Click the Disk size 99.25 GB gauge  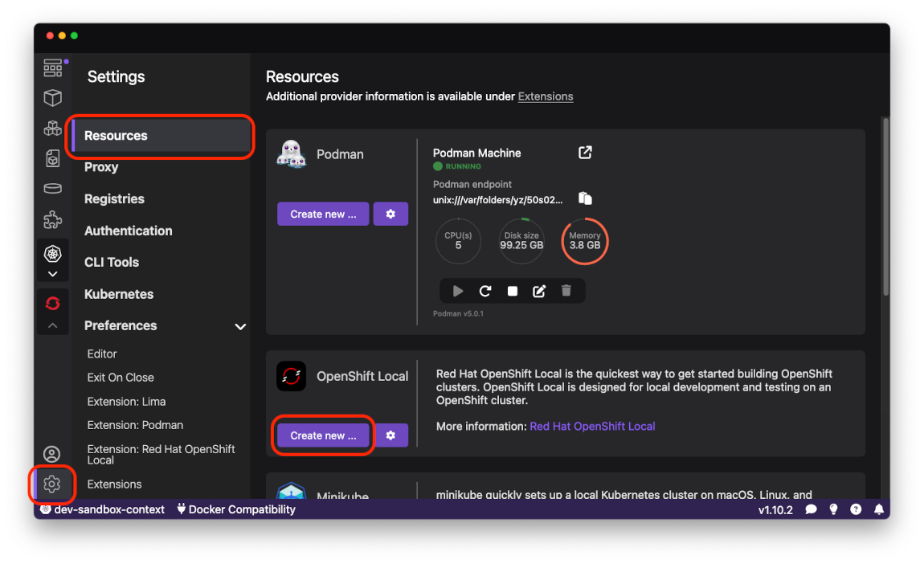(x=521, y=241)
